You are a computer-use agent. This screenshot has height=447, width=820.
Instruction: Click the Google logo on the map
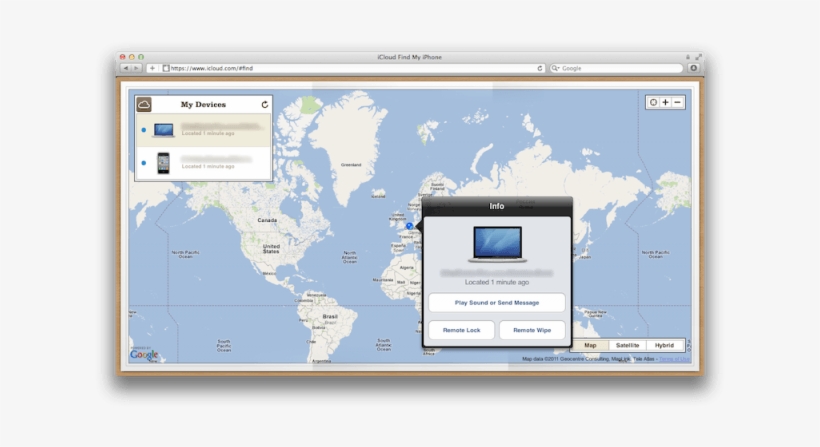click(x=144, y=354)
